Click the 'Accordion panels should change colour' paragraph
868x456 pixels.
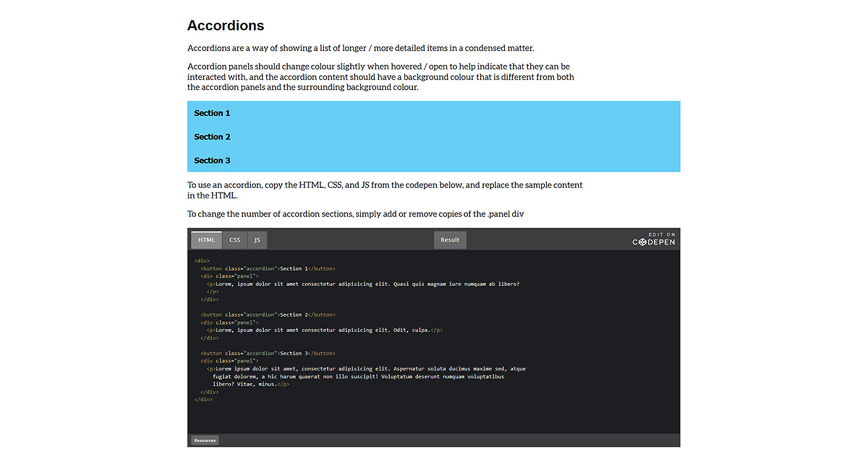380,77
